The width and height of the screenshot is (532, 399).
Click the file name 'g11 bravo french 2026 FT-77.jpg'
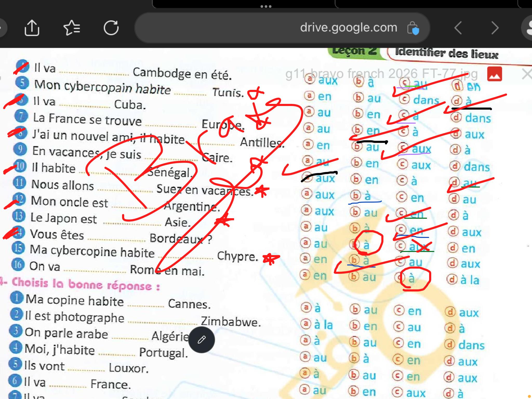[x=381, y=74]
